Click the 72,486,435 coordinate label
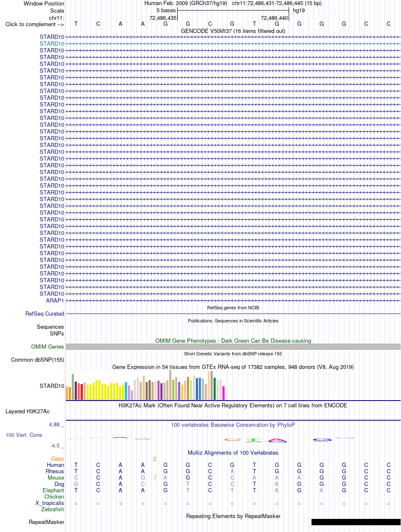This screenshot has height=532, width=401. (163, 18)
